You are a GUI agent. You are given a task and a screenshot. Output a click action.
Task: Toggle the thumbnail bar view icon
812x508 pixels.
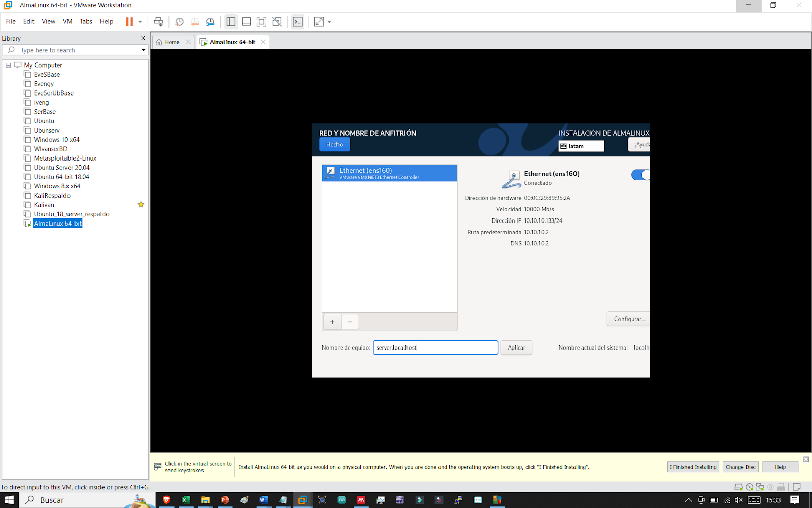tap(246, 22)
